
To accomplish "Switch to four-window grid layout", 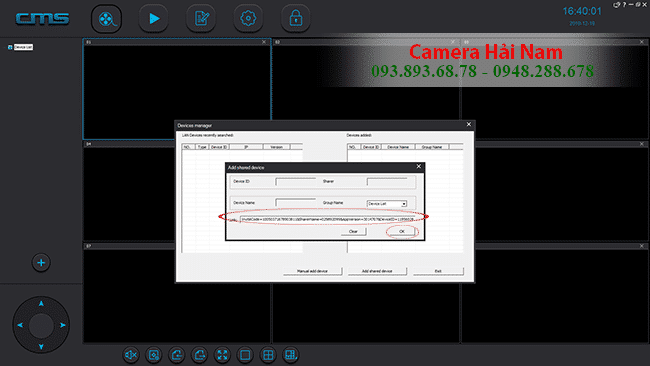I will click(x=268, y=355).
